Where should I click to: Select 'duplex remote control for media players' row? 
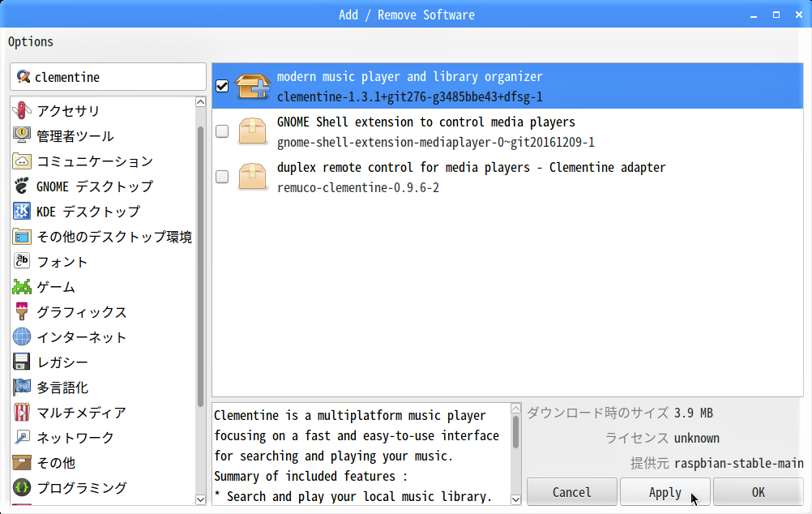coord(507,177)
